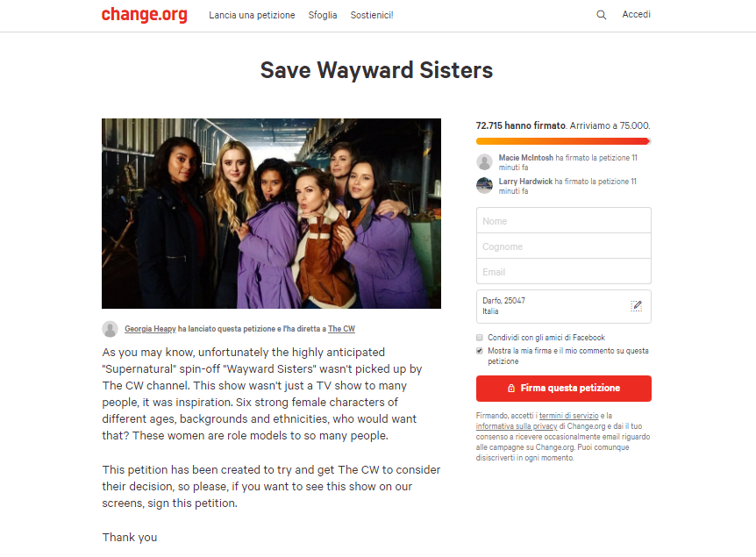Screen dimensions: 756x557
Task: Open the Sostienici! menu item
Action: (x=372, y=15)
